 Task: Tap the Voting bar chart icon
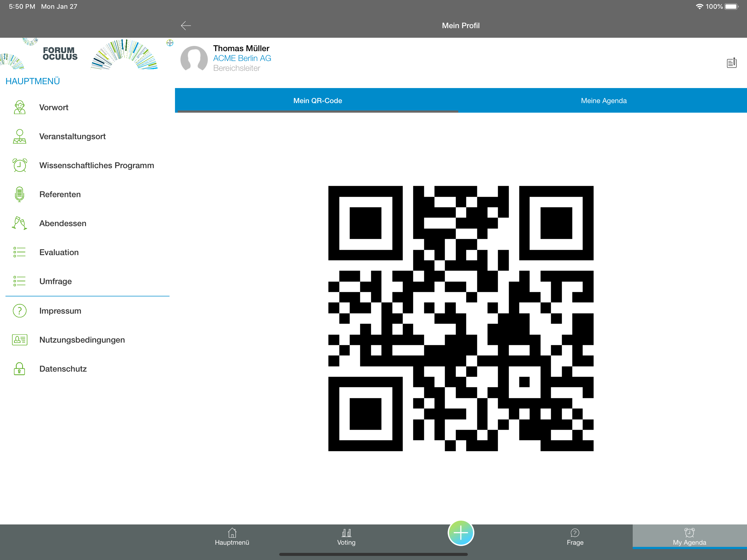click(x=346, y=533)
